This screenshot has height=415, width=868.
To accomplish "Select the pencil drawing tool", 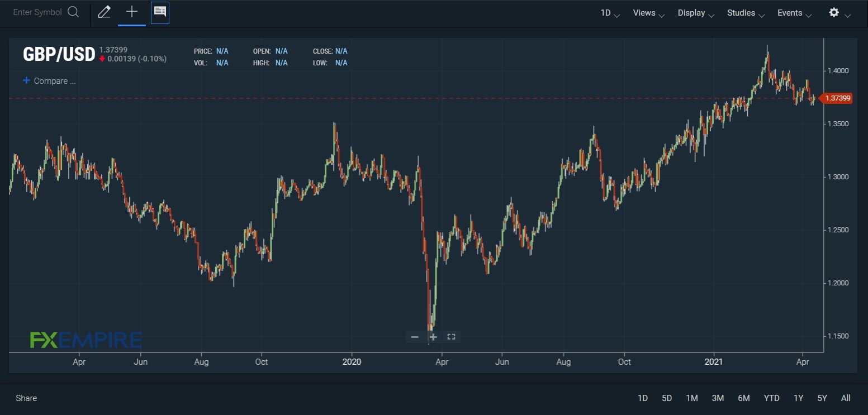I will coord(104,12).
